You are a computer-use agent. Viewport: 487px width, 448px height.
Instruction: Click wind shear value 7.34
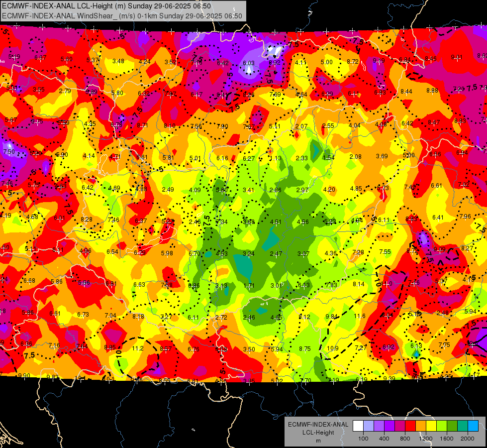coord(221,222)
